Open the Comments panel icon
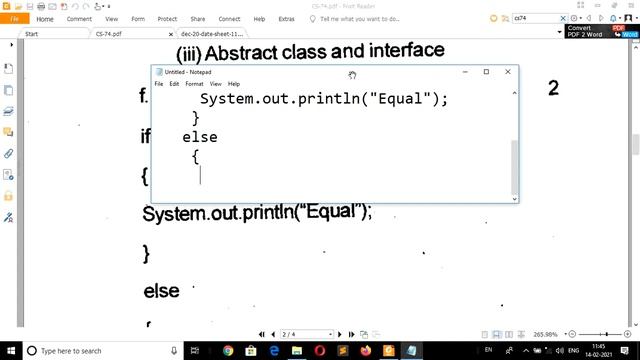 click(x=8, y=132)
